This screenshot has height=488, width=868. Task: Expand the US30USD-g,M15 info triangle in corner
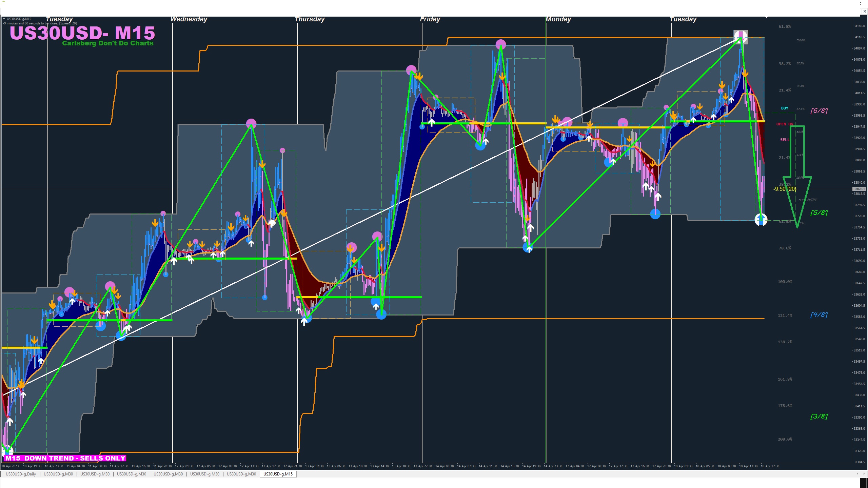tap(4, 19)
